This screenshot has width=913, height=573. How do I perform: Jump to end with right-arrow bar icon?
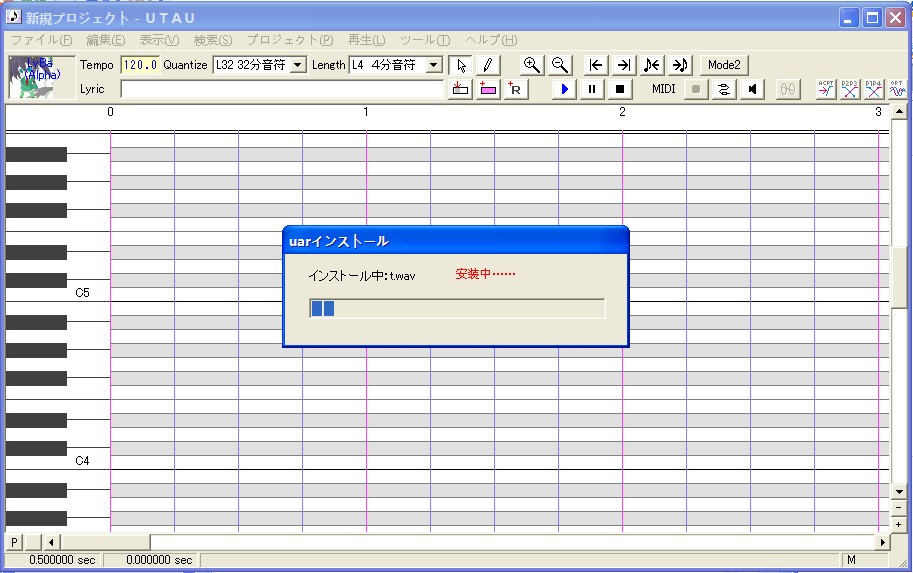coord(623,65)
